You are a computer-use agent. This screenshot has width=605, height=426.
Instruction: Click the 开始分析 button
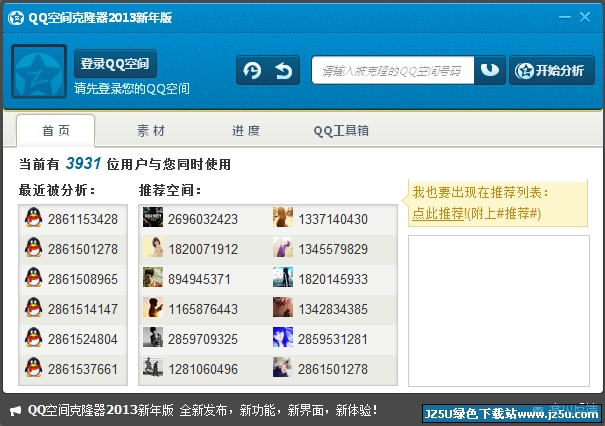click(552, 70)
